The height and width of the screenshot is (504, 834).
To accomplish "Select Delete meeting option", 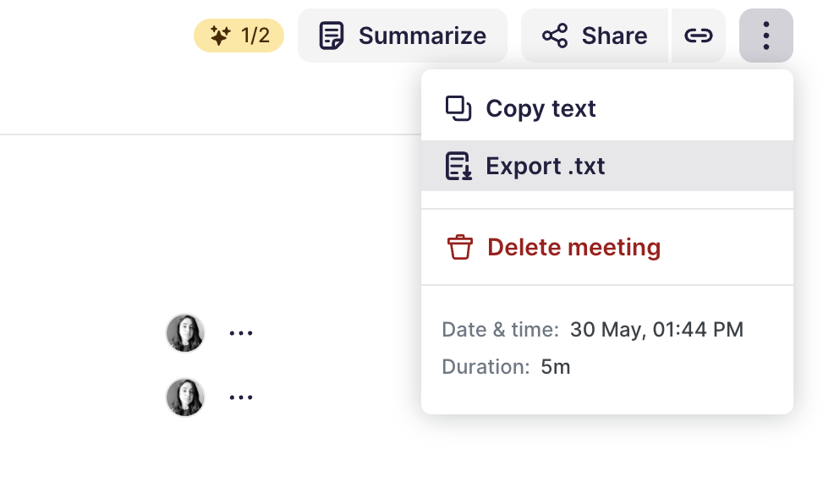I will (573, 247).
